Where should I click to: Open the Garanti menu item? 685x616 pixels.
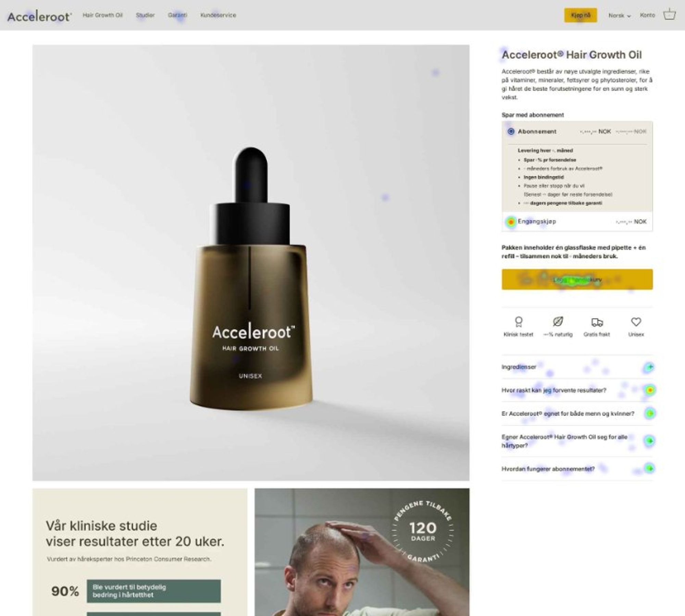tap(177, 15)
